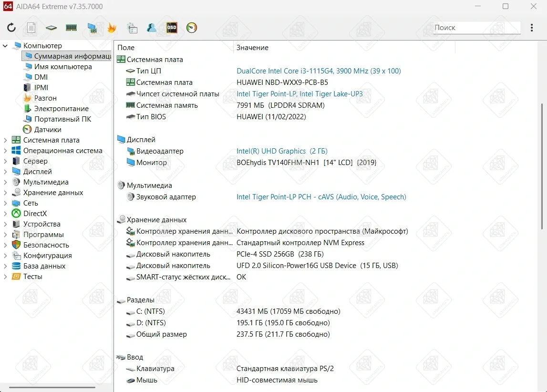Expand the Хранение данных tree node

point(5,193)
